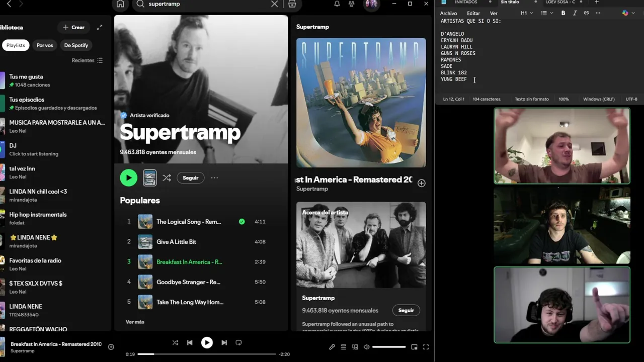644x362 pixels.
Task: Open the lyrics microphone icon
Action: pos(332,347)
